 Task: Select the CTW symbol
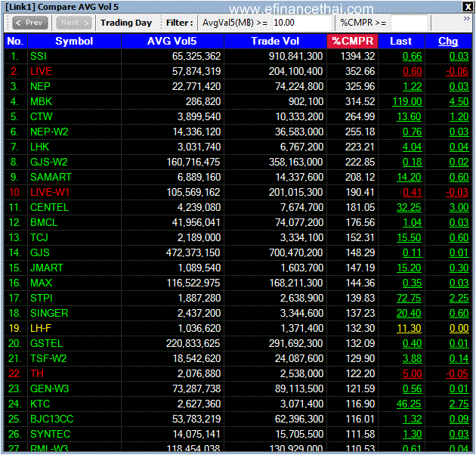(x=42, y=116)
